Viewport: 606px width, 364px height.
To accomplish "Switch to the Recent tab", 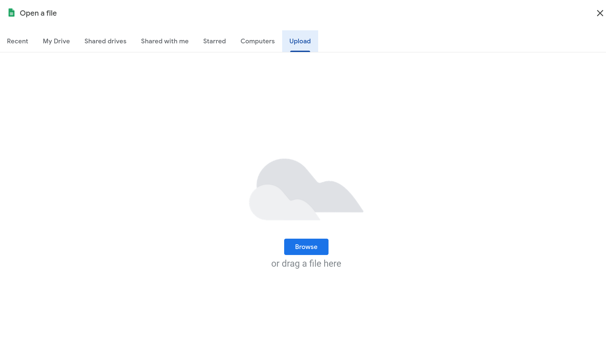I will click(17, 41).
